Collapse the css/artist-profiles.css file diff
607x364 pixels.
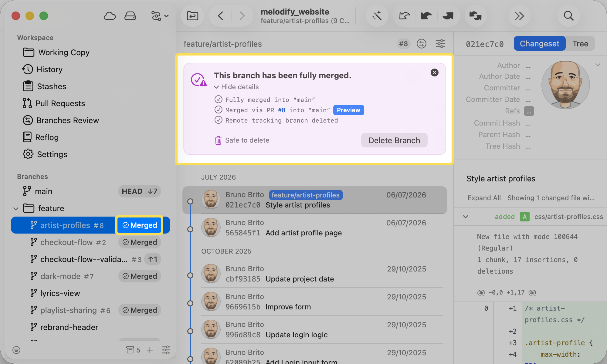[466, 217]
